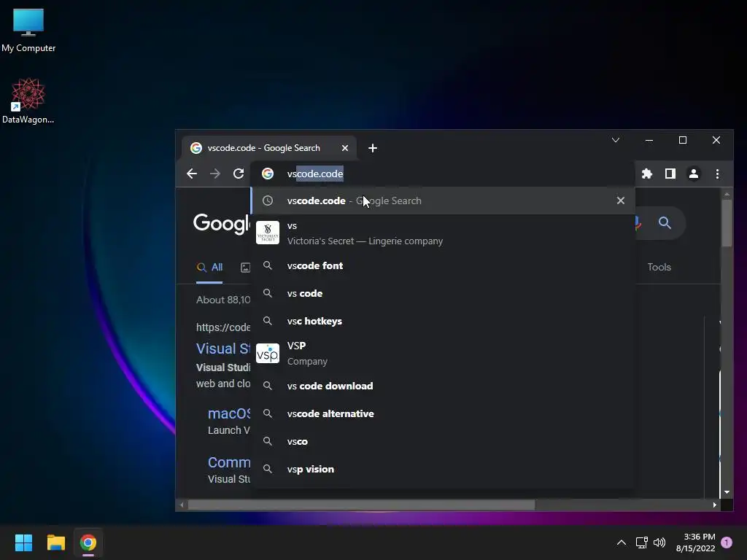Click the Chrome icon in the taskbar
This screenshot has width=747, height=560.
coord(88,542)
